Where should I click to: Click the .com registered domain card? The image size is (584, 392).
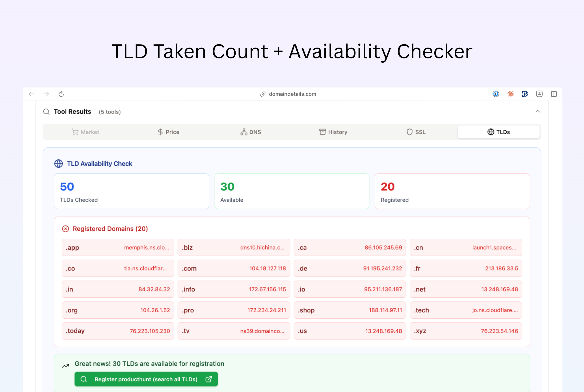tap(234, 269)
